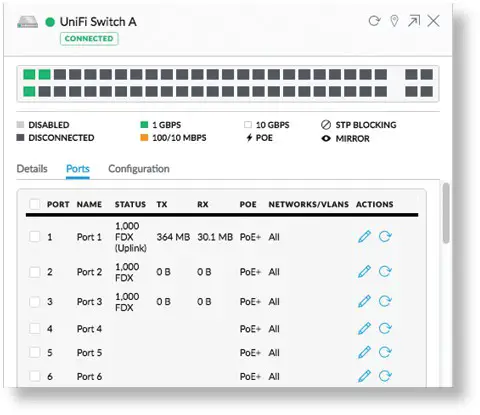Click the Port 4 name cell
The image size is (480, 415).
pos(89,329)
